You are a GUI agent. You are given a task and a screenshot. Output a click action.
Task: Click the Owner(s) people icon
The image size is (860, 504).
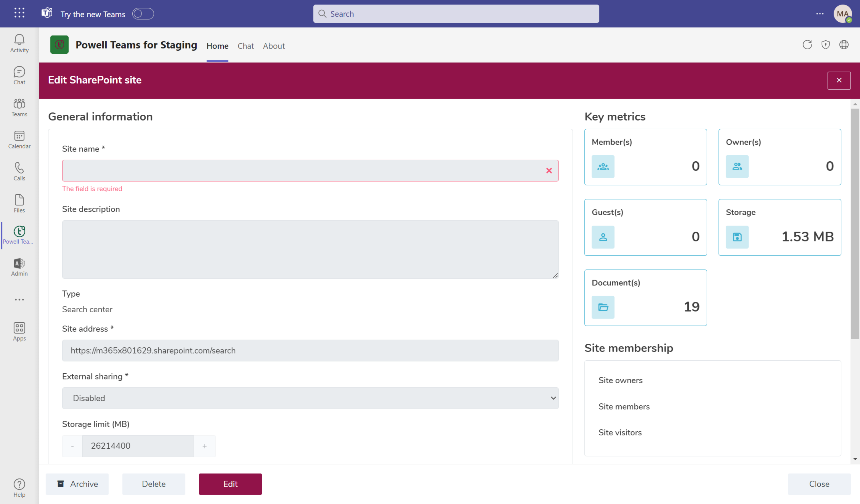[x=737, y=166]
